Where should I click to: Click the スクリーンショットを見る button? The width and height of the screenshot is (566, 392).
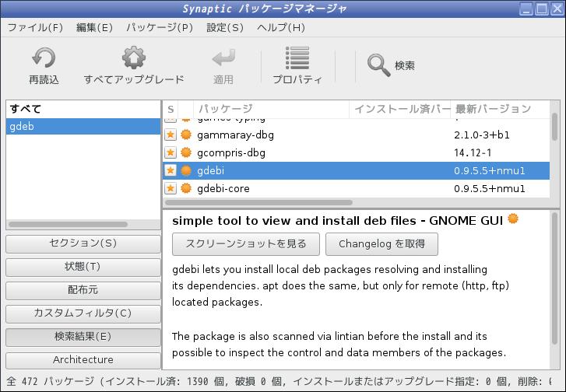click(246, 244)
